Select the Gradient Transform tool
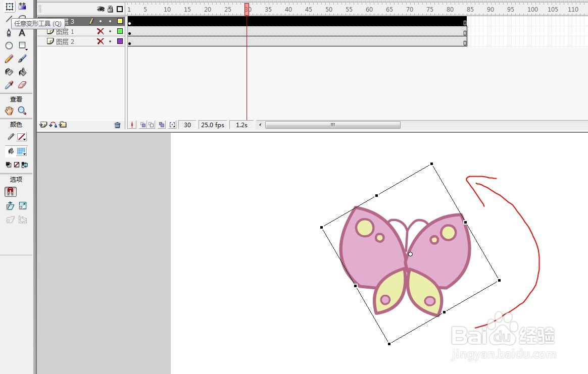The height and width of the screenshot is (374, 588). click(x=23, y=6)
